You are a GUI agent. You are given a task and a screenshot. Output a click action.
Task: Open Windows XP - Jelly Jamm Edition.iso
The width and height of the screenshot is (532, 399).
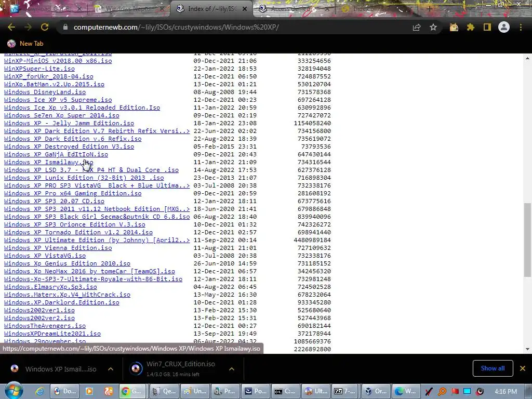point(69,123)
